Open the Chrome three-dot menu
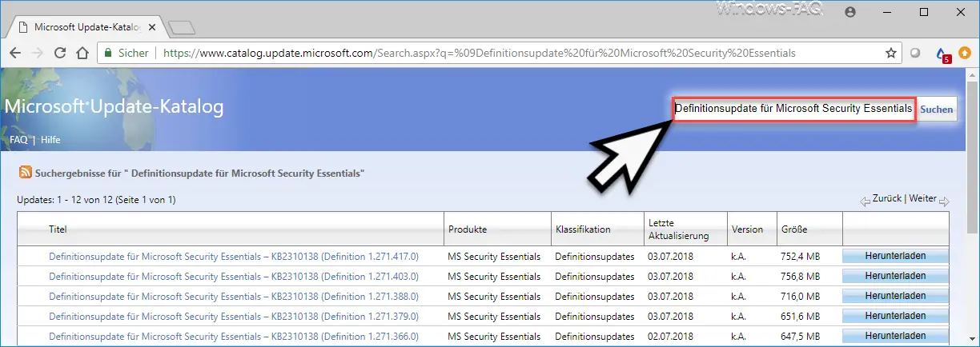The width and height of the screenshot is (980, 347). (966, 53)
